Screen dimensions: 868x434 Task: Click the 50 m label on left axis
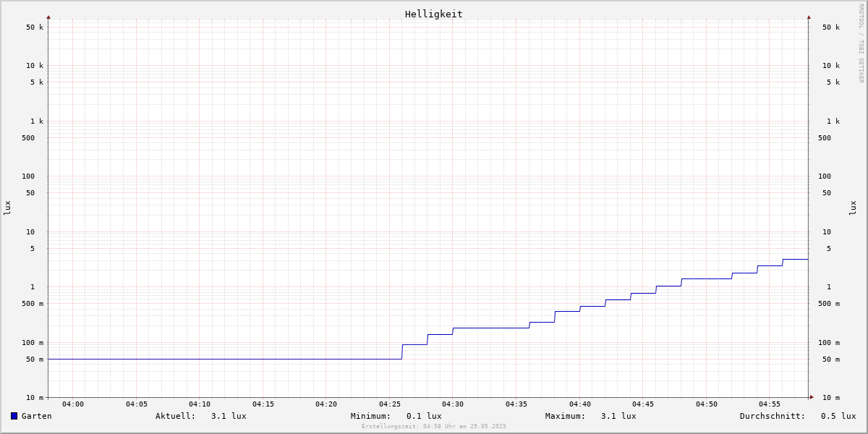click(35, 359)
